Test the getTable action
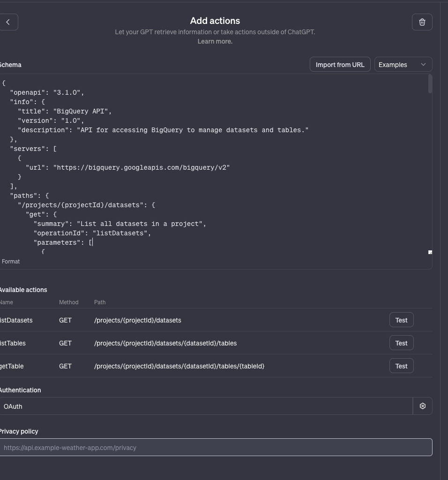This screenshot has width=448, height=480. [x=401, y=366]
